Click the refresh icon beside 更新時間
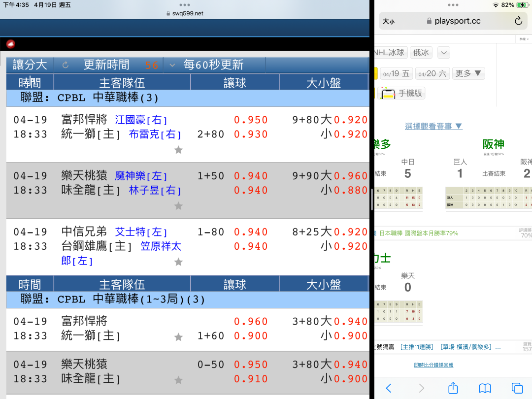 tap(66, 65)
